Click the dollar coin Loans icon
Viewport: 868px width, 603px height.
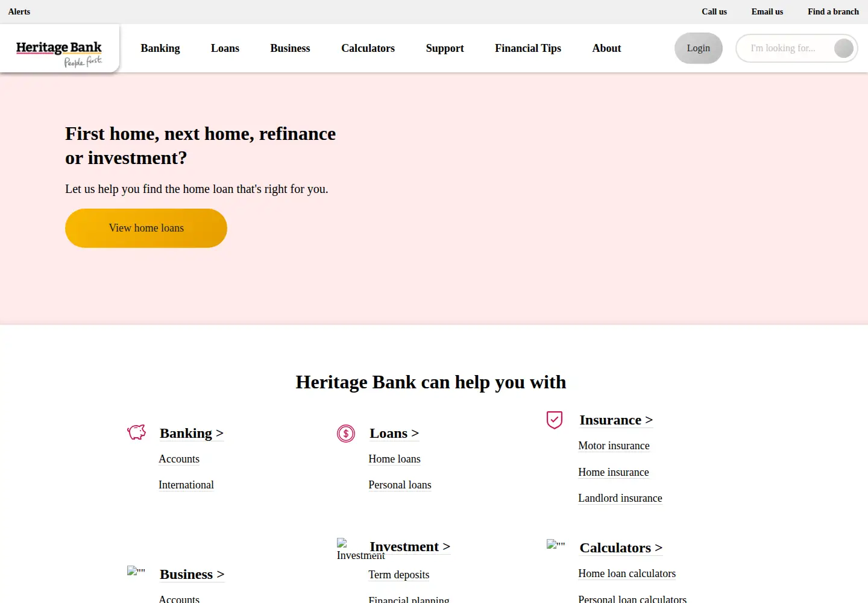pos(346,433)
